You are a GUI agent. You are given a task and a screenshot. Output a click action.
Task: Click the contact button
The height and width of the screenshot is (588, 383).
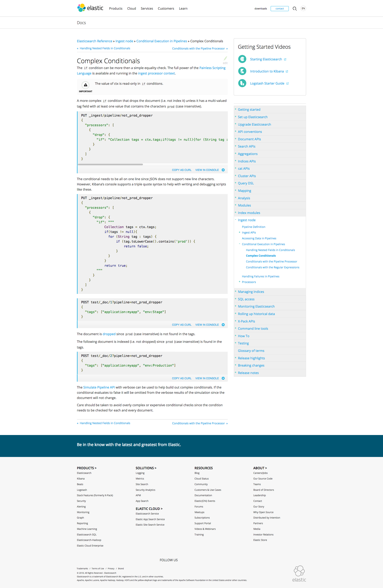[x=280, y=9]
